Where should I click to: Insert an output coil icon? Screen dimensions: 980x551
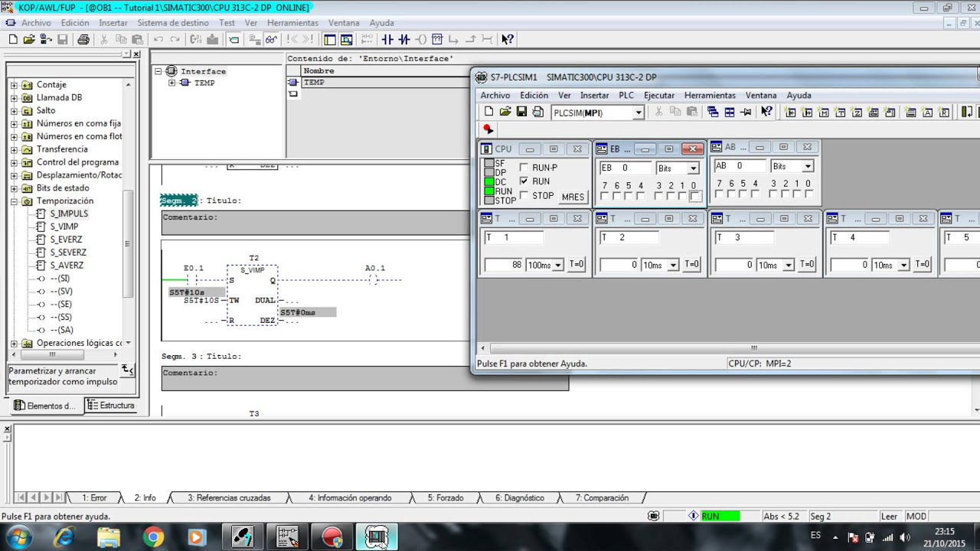(421, 39)
